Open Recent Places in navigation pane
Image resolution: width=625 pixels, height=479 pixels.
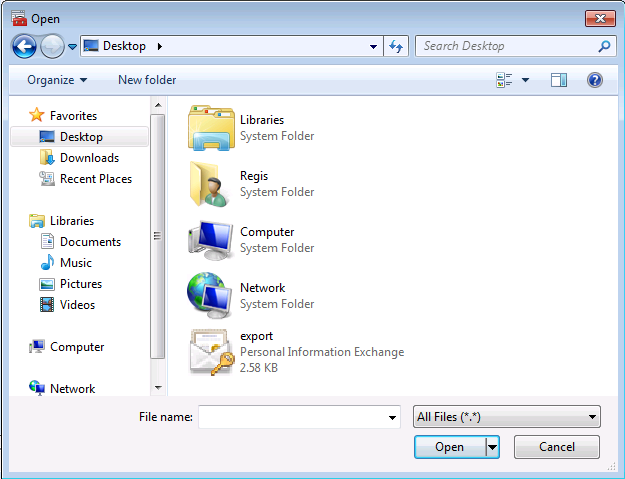click(95, 179)
